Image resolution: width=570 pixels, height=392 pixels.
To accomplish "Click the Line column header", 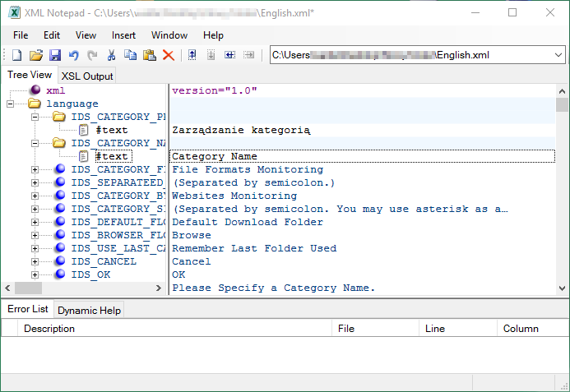I will coord(458,329).
